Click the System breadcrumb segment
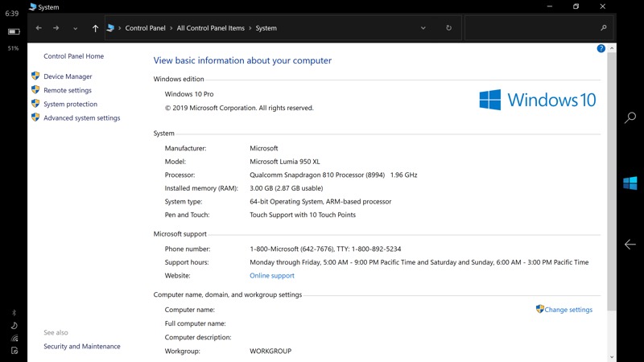 266,28
